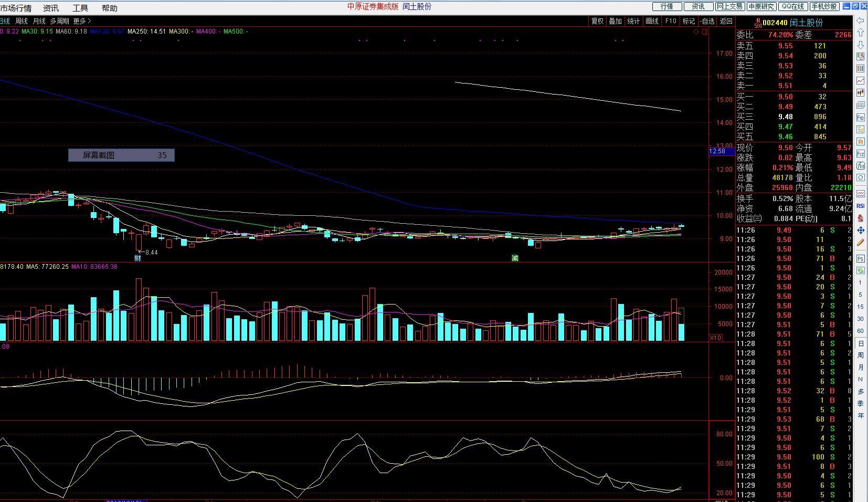Select the pencil drawing tool icon

(860, 242)
